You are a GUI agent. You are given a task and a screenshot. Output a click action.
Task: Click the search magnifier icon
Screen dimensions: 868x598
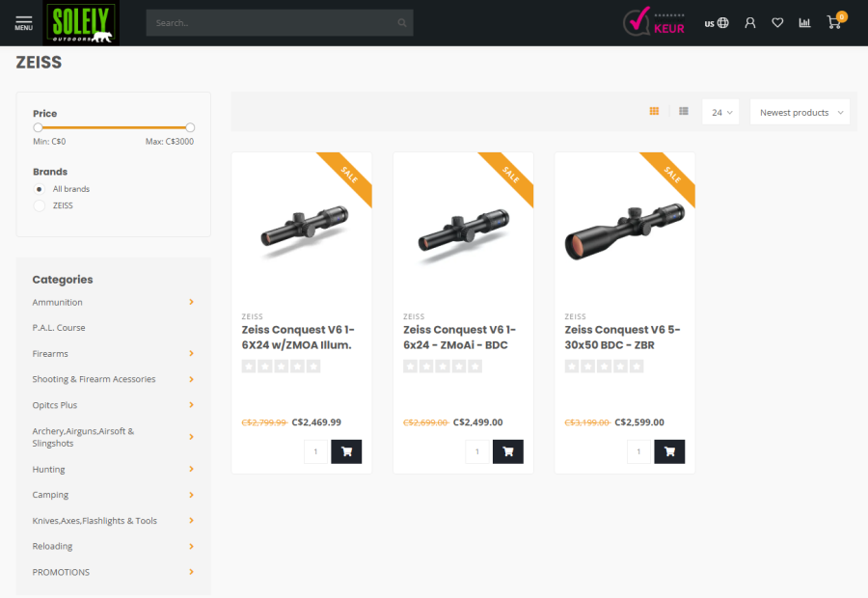tap(401, 23)
